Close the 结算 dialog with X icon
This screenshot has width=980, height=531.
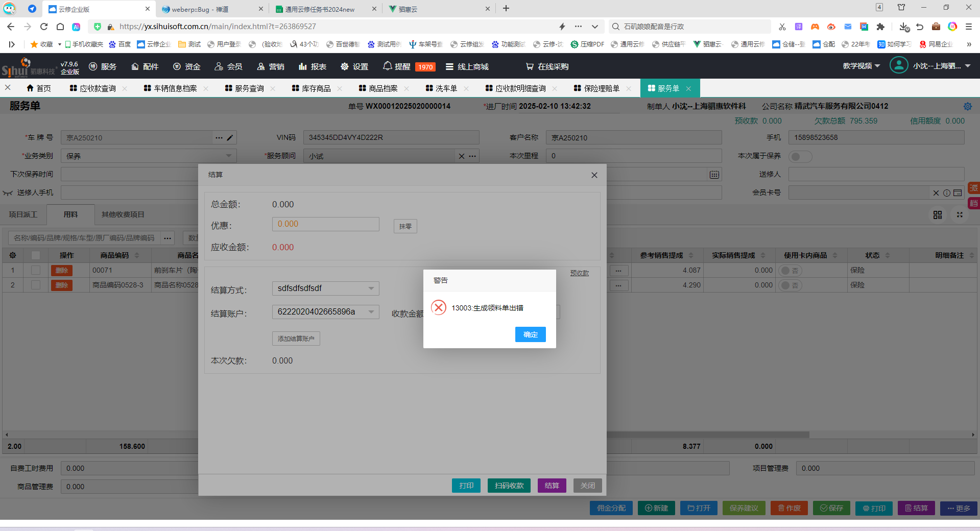pos(594,175)
